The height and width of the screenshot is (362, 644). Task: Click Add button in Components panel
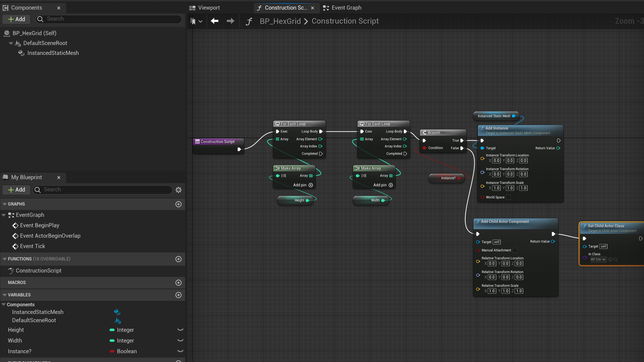16,19
